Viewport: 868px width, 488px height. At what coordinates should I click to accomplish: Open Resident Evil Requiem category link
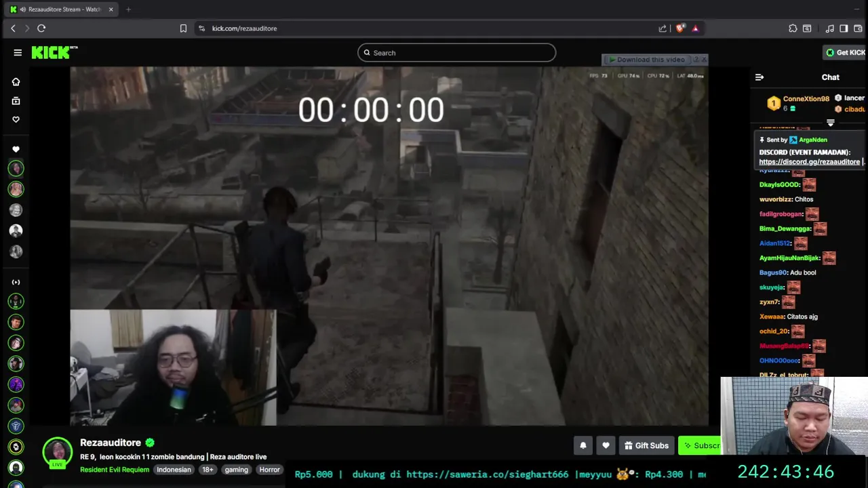[x=115, y=470]
